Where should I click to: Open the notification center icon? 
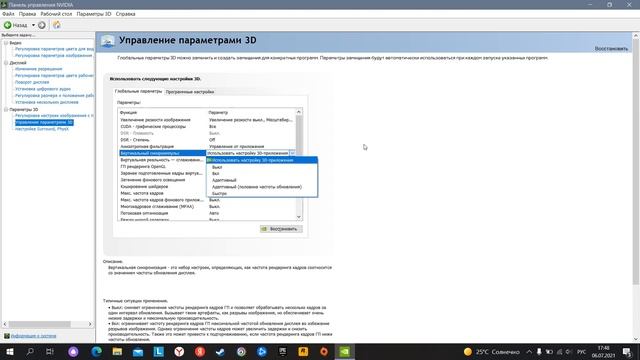click(627, 352)
